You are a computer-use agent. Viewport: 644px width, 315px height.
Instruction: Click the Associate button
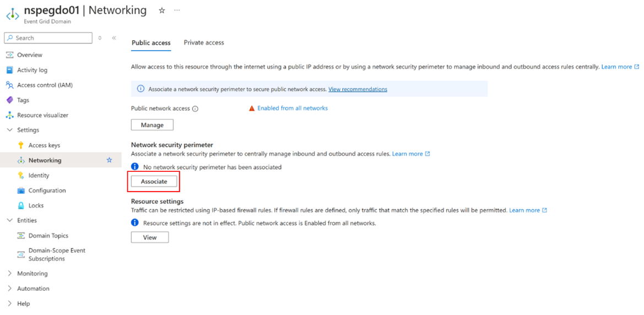click(154, 181)
